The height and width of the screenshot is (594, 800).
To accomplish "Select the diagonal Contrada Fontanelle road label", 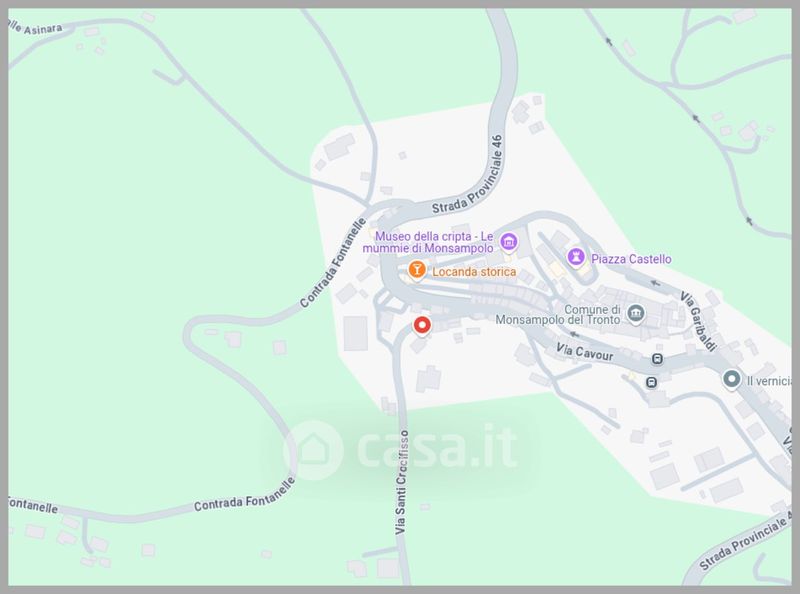I will click(x=333, y=263).
